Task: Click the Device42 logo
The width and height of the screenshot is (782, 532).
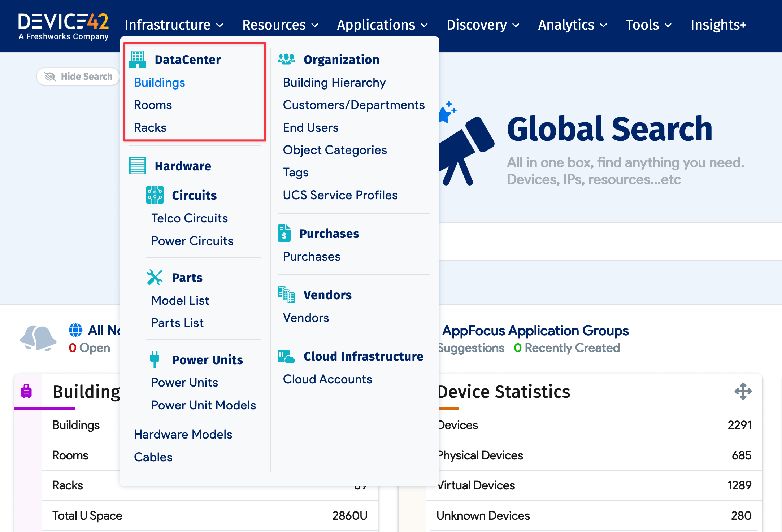Action: pos(64,26)
